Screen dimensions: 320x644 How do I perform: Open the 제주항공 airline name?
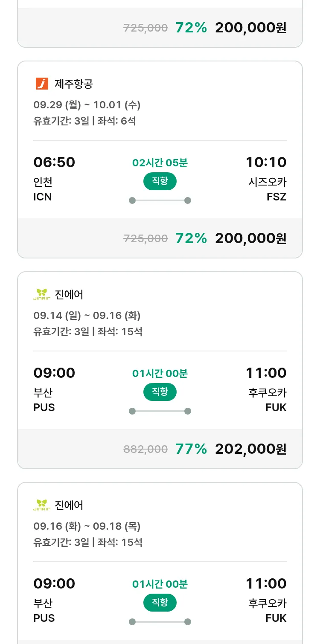coord(73,84)
